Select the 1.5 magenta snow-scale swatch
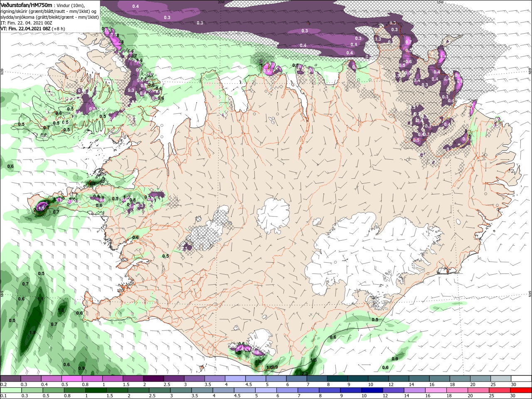Screen dimensions: 532x399 133,379
